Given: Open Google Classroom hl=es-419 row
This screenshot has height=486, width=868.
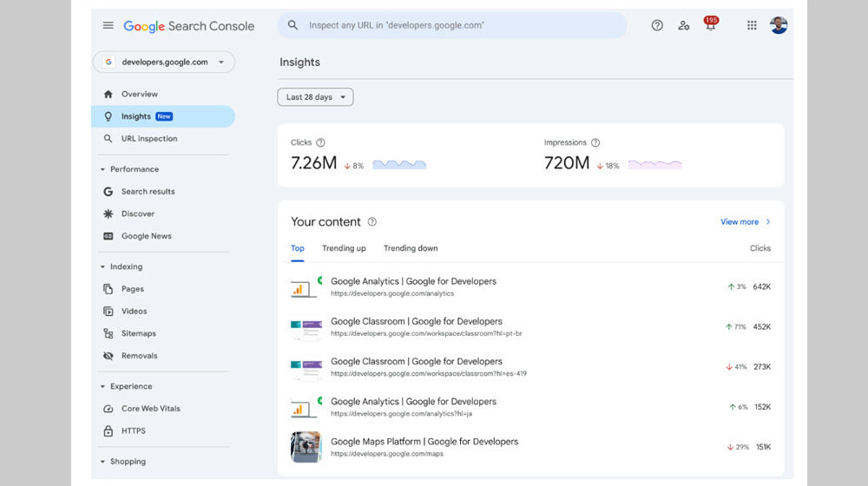Looking at the screenshot, I should click(531, 367).
